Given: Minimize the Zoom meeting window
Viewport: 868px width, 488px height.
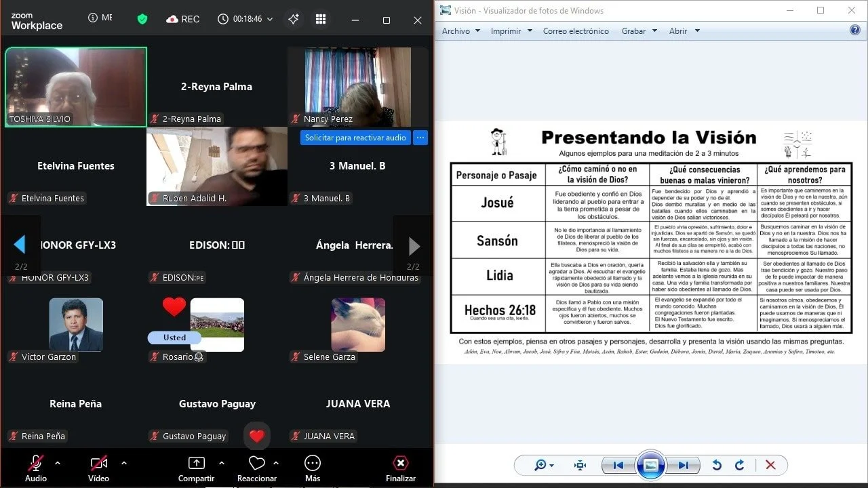Looking at the screenshot, I should [355, 20].
